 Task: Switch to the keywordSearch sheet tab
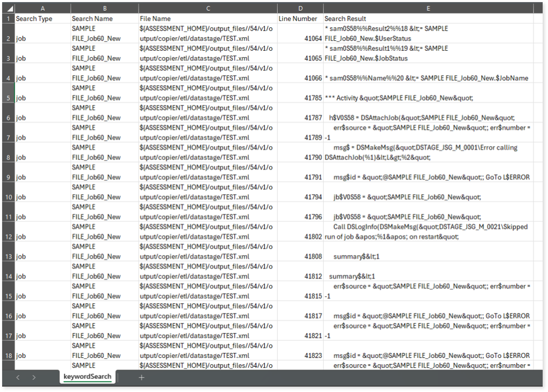point(87,377)
